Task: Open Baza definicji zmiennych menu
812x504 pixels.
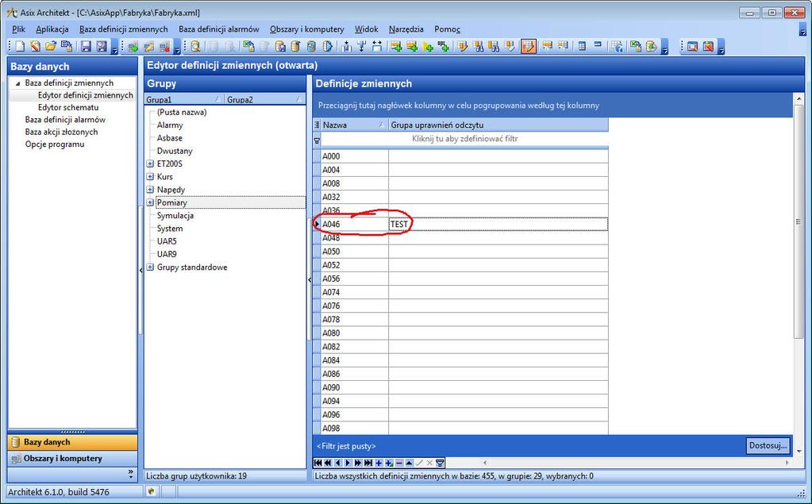Action: click(124, 29)
